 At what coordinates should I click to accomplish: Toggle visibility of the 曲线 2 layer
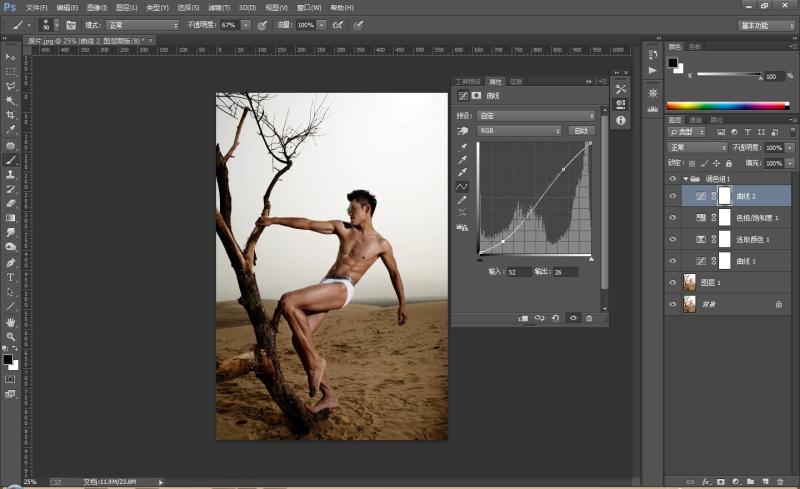[x=672, y=196]
